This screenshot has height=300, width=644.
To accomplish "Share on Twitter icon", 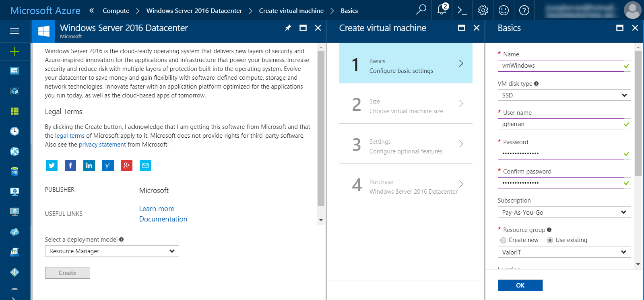I will 52,166.
